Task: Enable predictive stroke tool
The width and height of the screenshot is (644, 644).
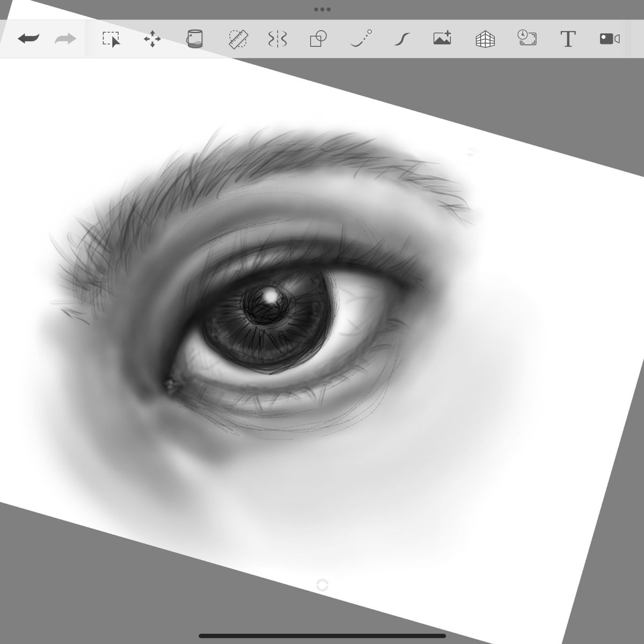Action: [361, 39]
